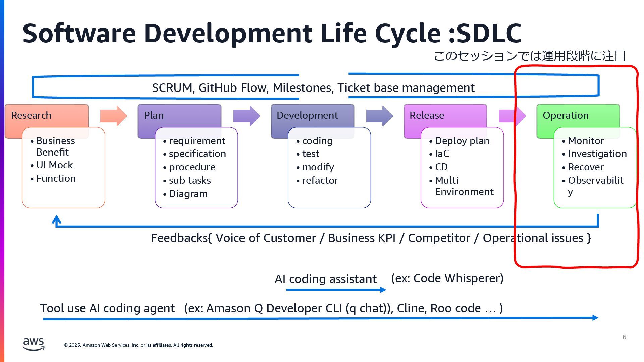Viewport: 644px width, 362px height.
Task: Click the slide title text
Action: [x=272, y=34]
